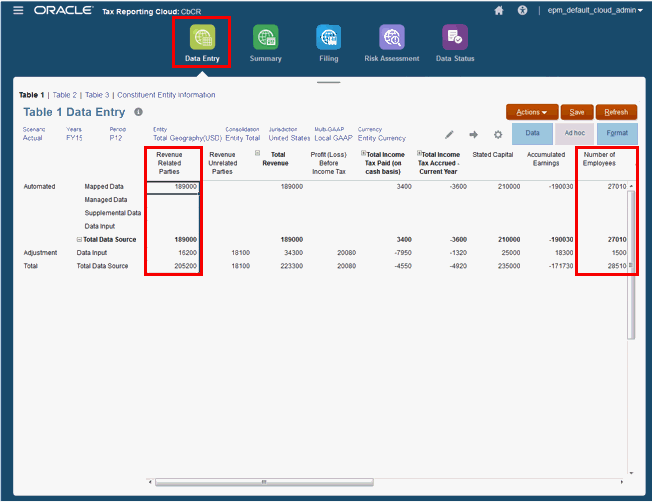This screenshot has height=502, width=652.
Task: Click Profit (Loss) Before Income Tax header
Action: pyautogui.click(x=328, y=163)
